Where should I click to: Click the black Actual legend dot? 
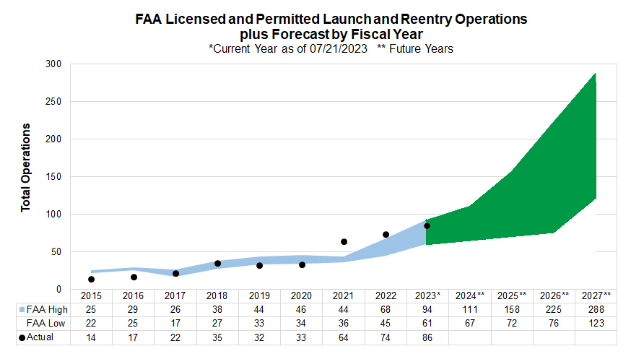[x=22, y=338]
